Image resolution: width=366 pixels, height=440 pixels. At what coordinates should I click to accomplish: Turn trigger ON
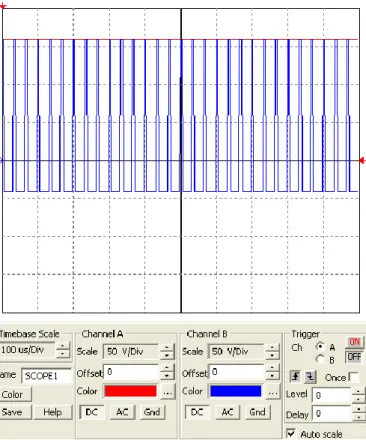(354, 342)
